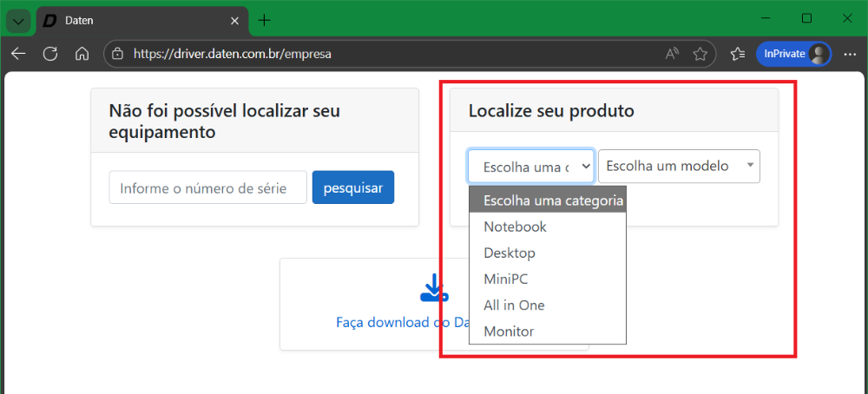Open the tab actions chevron menu

pyautogui.click(x=17, y=20)
